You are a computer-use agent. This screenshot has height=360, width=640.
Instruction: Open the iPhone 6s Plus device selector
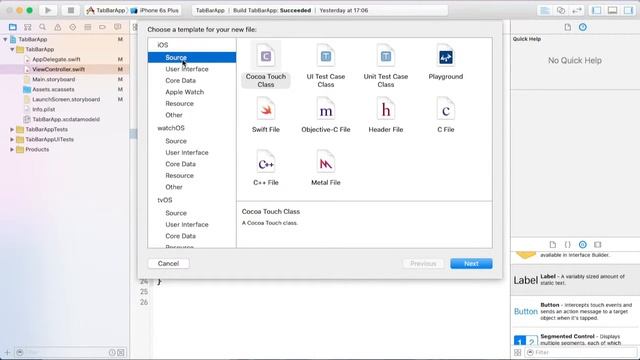click(x=155, y=10)
